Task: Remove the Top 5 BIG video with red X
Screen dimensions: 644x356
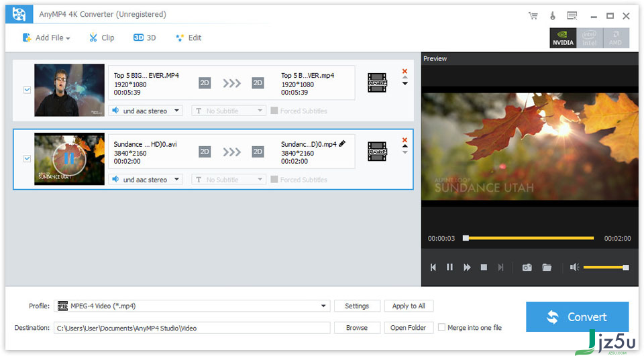Action: point(405,72)
